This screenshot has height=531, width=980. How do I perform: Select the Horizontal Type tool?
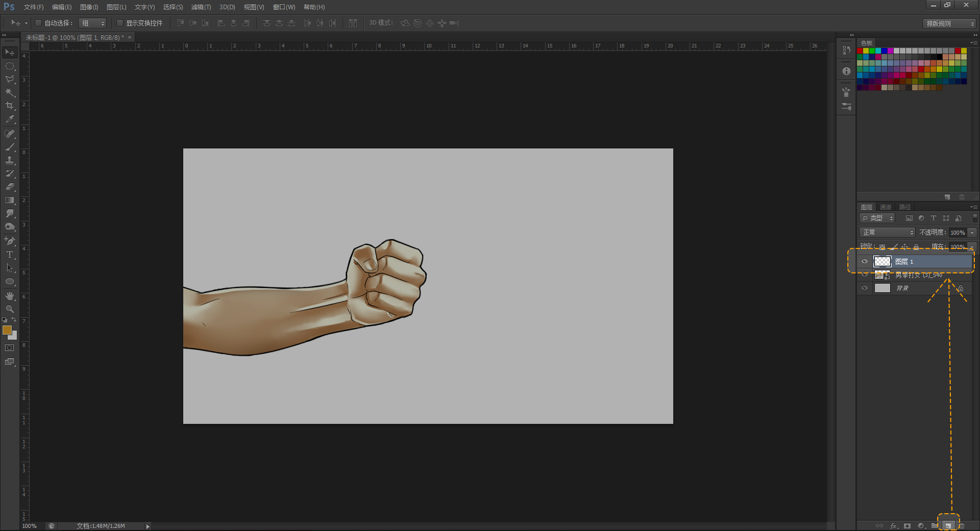click(10, 255)
